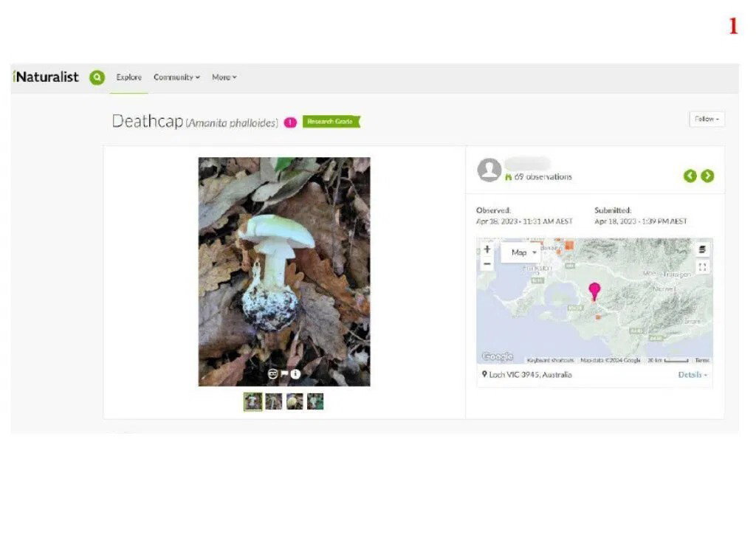Screen dimensions: 756x535
Task: Select the second photo thumbnail
Action: click(273, 401)
